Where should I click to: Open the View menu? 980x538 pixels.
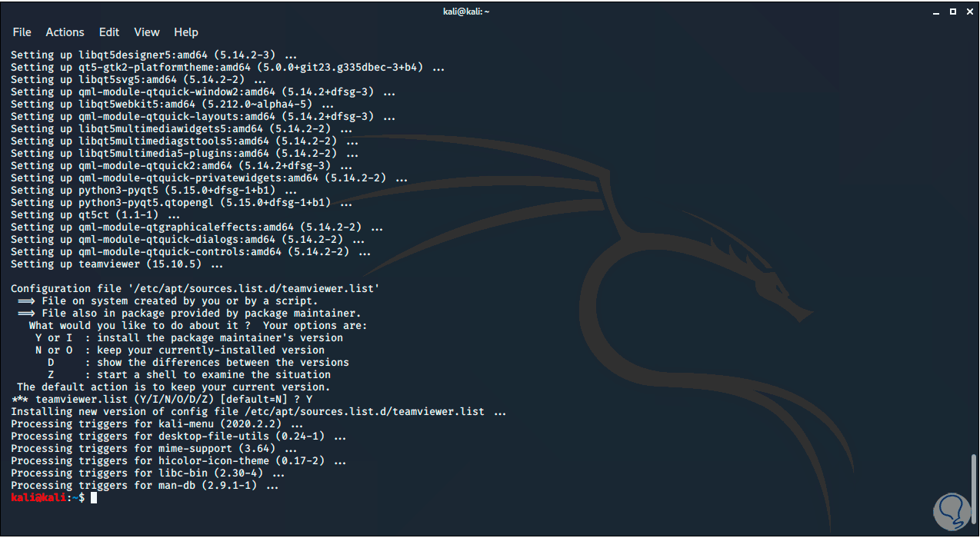[x=147, y=32]
